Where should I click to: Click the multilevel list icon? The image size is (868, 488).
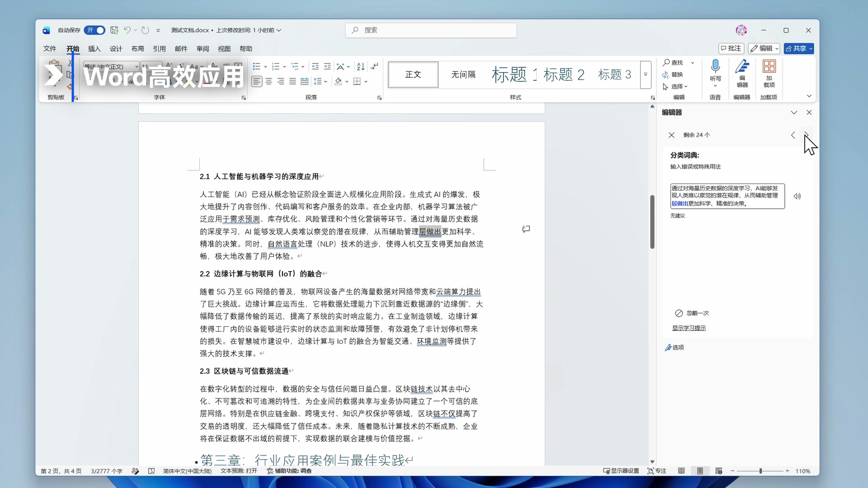[295, 67]
